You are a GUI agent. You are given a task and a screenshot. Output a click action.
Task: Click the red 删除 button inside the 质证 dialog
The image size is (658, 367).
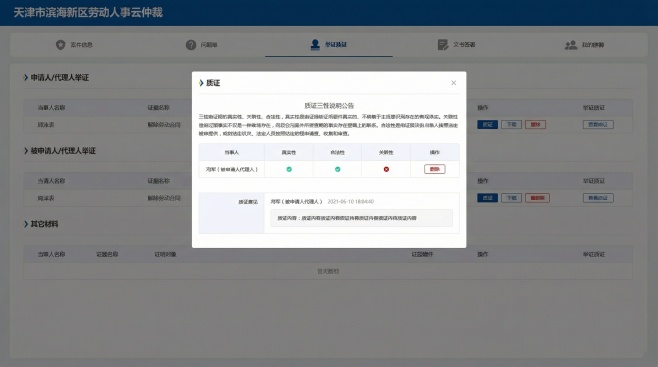click(434, 169)
